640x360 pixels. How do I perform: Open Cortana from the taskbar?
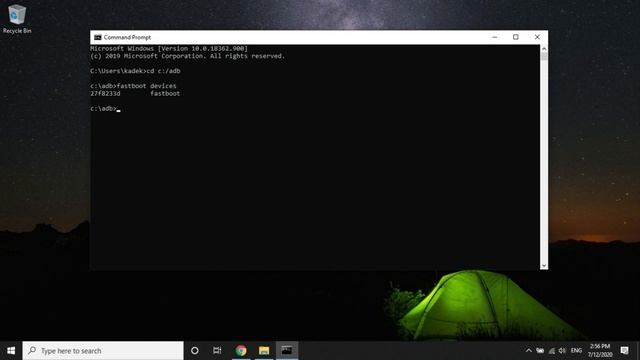195,351
